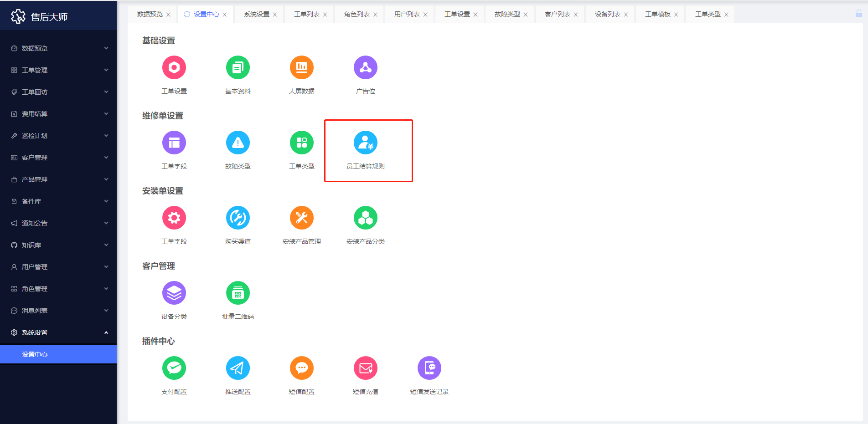868x424 pixels.
Task: Open the 支付配置 green icon
Action: pyautogui.click(x=174, y=368)
